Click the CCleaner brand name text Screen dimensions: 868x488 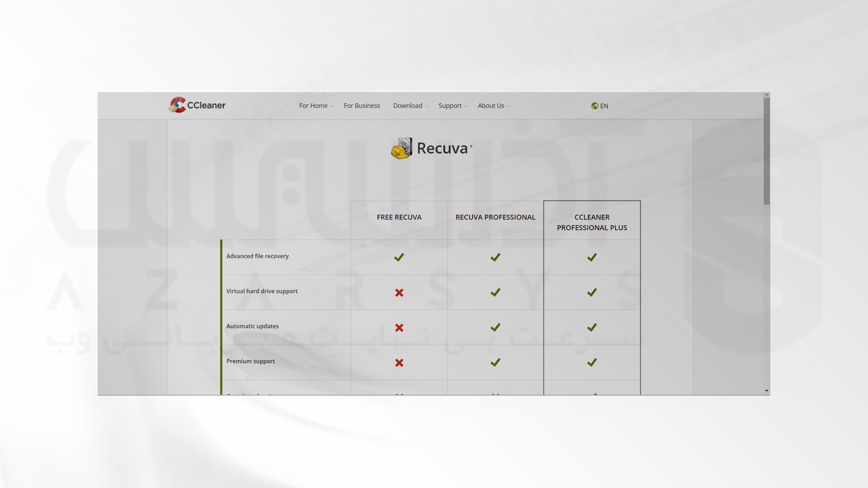(206, 105)
